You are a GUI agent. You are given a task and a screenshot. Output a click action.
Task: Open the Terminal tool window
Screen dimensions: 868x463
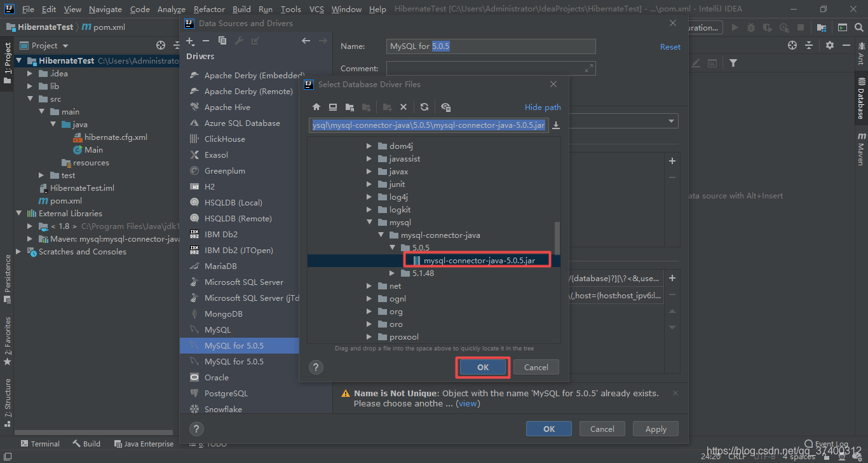[41, 444]
